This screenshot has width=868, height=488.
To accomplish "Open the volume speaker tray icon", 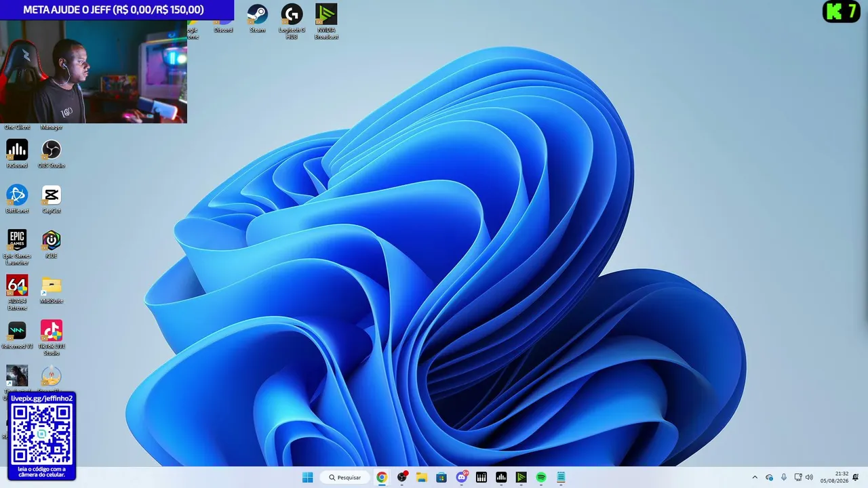I will (x=809, y=477).
